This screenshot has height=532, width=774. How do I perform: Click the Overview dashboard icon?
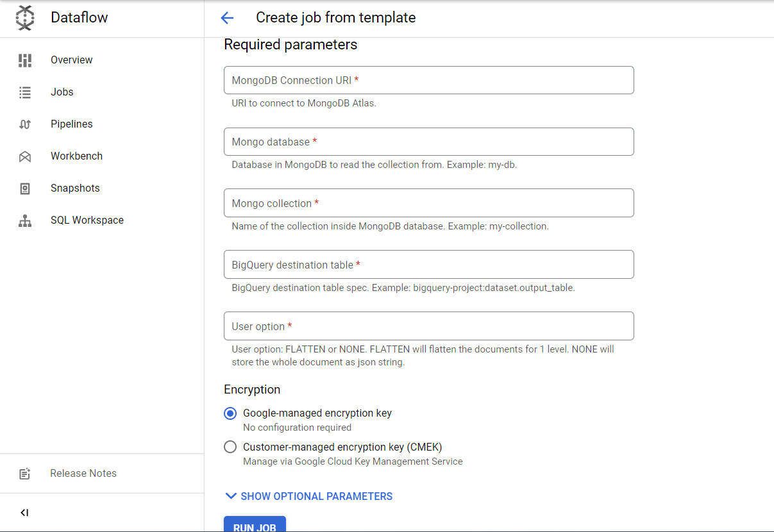pos(25,60)
